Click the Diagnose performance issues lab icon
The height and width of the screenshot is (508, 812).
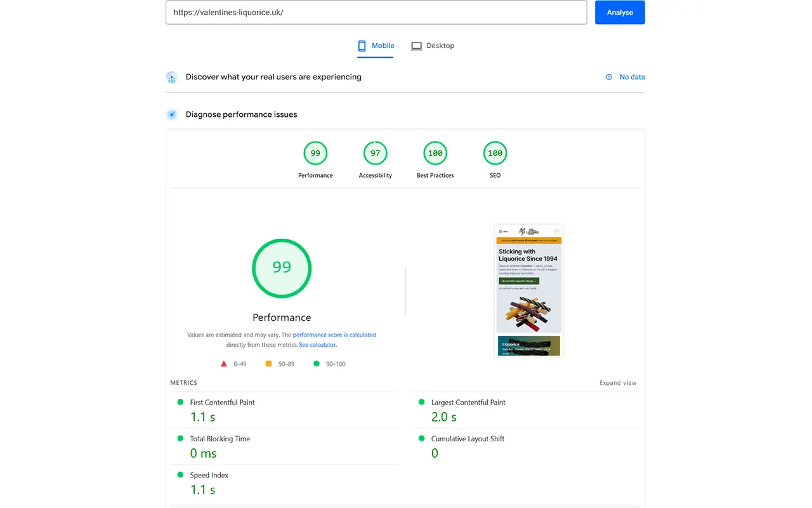(171, 114)
